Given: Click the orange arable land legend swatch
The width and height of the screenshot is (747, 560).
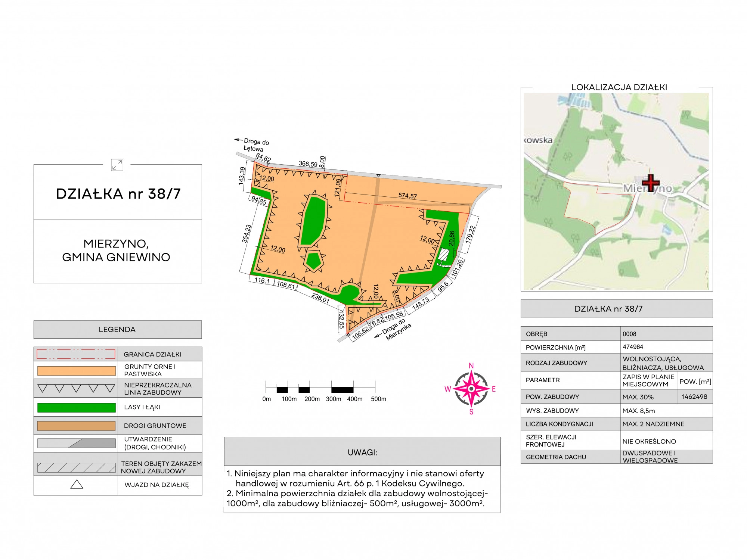Looking at the screenshot, I should coord(76,371).
